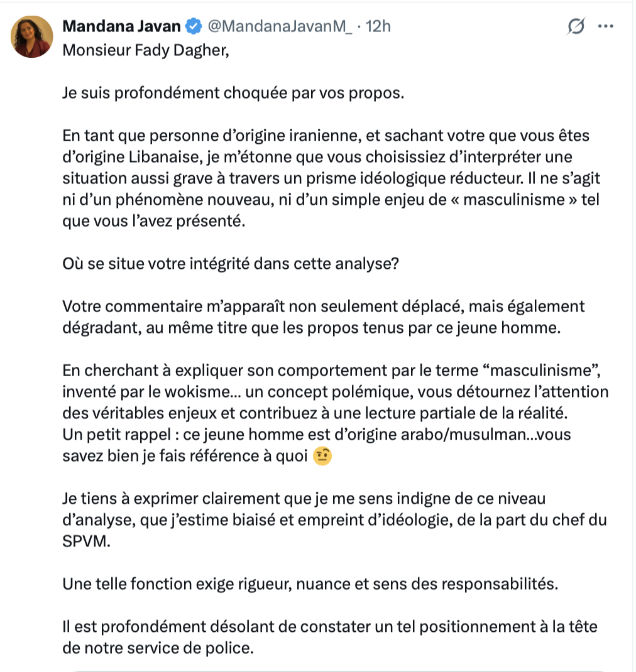The width and height of the screenshot is (636, 672).
Task: Click the greeting line "Monsieur Fady Dagher,"
Action: 145,50
